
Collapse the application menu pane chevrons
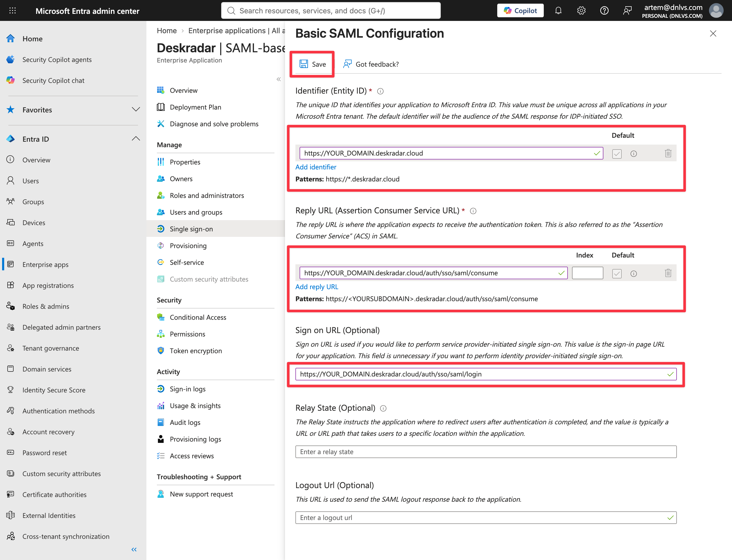point(279,79)
